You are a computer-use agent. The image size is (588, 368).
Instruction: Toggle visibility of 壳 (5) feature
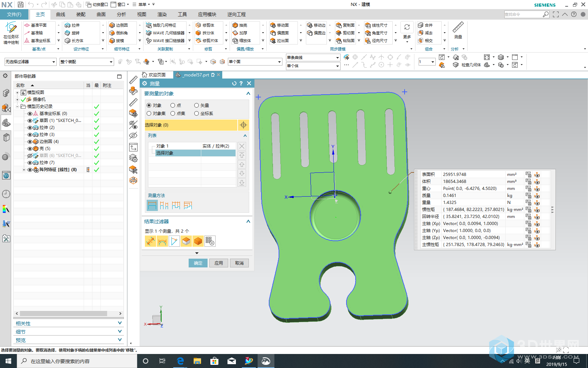[x=30, y=149]
